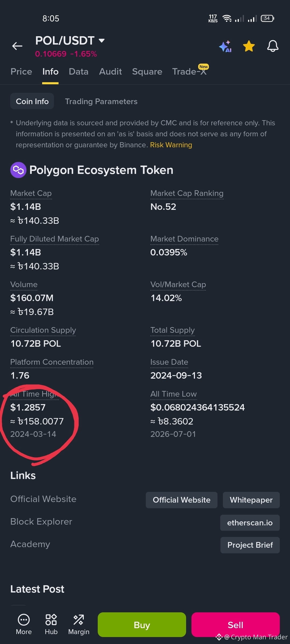This screenshot has height=644, width=290.
Task: Open the Risk Warning link
Action: pyautogui.click(x=171, y=145)
